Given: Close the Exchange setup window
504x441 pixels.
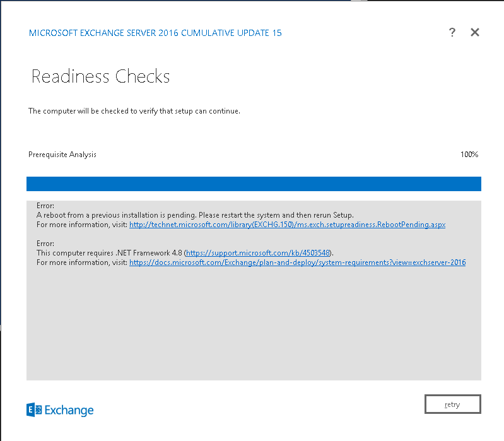Looking at the screenshot, I should click(x=475, y=32).
